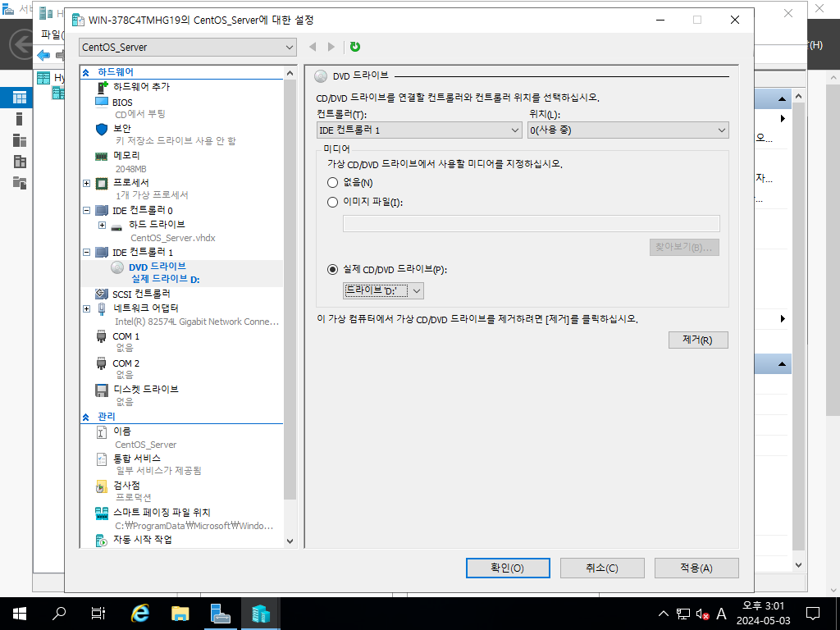Select the blue shield security (보안) icon

pos(101,129)
